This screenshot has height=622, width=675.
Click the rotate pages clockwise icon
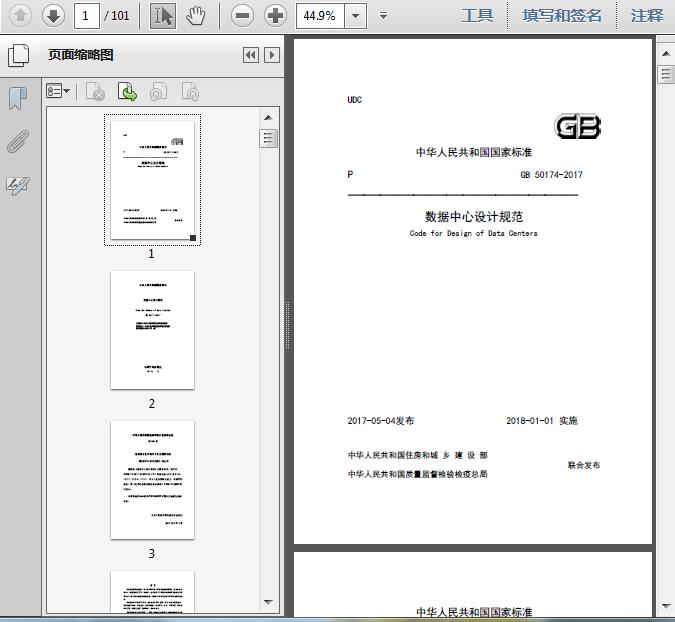tap(190, 92)
